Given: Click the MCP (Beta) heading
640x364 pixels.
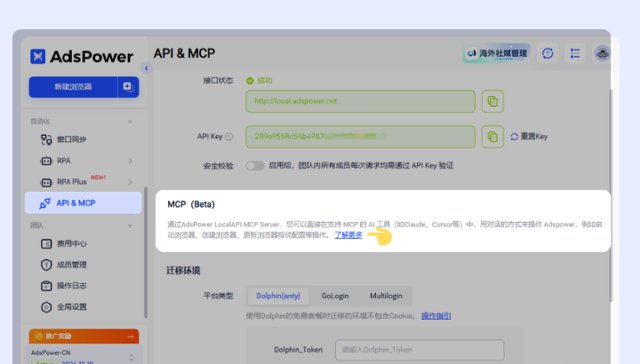Looking at the screenshot, I should coord(191,204).
